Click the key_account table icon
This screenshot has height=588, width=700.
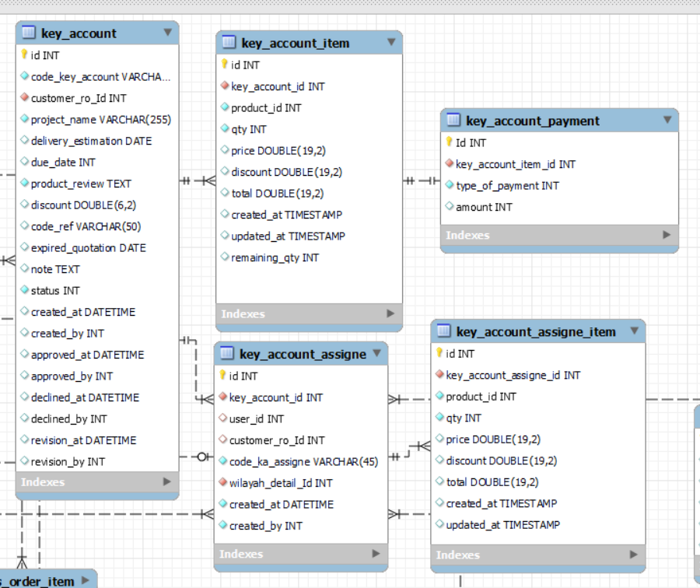pos(29,33)
